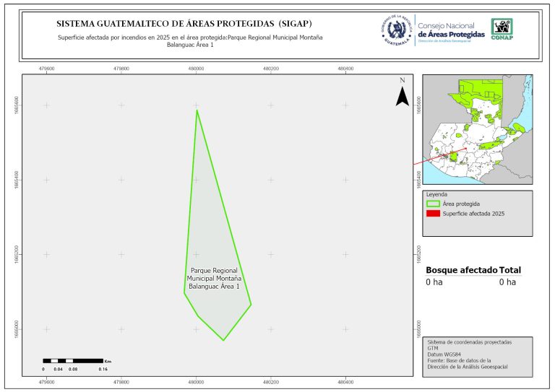Click the Guatemala coat of arms emblem
Image resolution: width=555 pixels, height=392 pixels.
[x=397, y=30]
